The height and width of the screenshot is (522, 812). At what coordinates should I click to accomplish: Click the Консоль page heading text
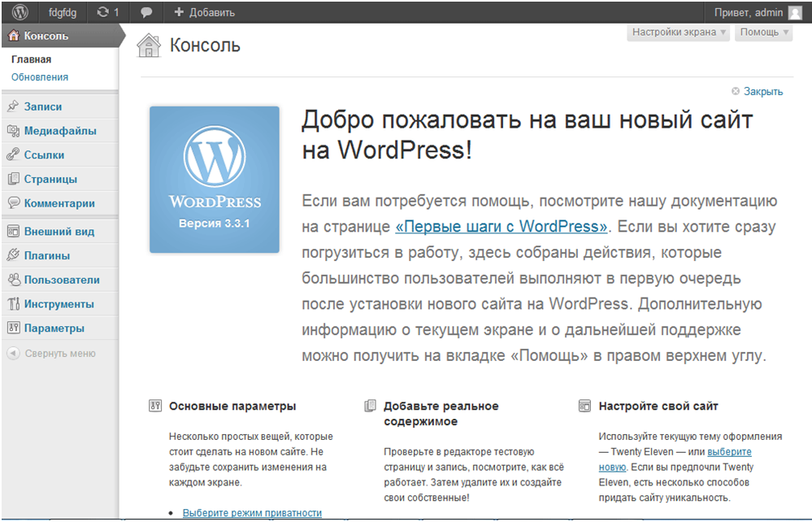coord(205,45)
